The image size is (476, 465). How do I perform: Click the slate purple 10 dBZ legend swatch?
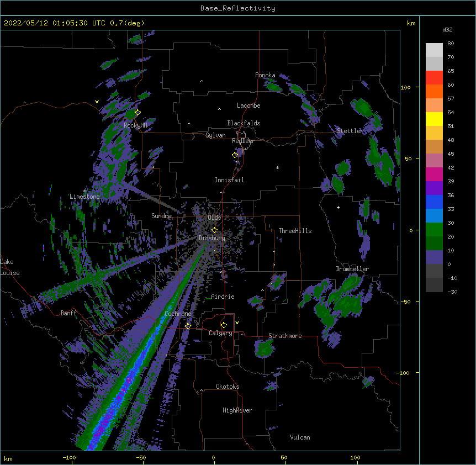coord(434,257)
